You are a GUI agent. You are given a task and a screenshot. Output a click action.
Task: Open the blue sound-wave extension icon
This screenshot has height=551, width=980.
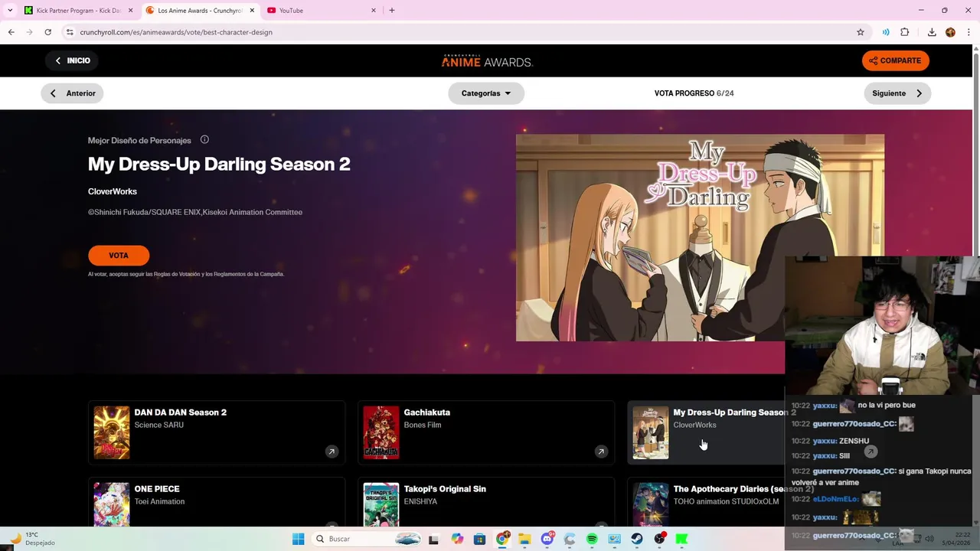pos(886,32)
